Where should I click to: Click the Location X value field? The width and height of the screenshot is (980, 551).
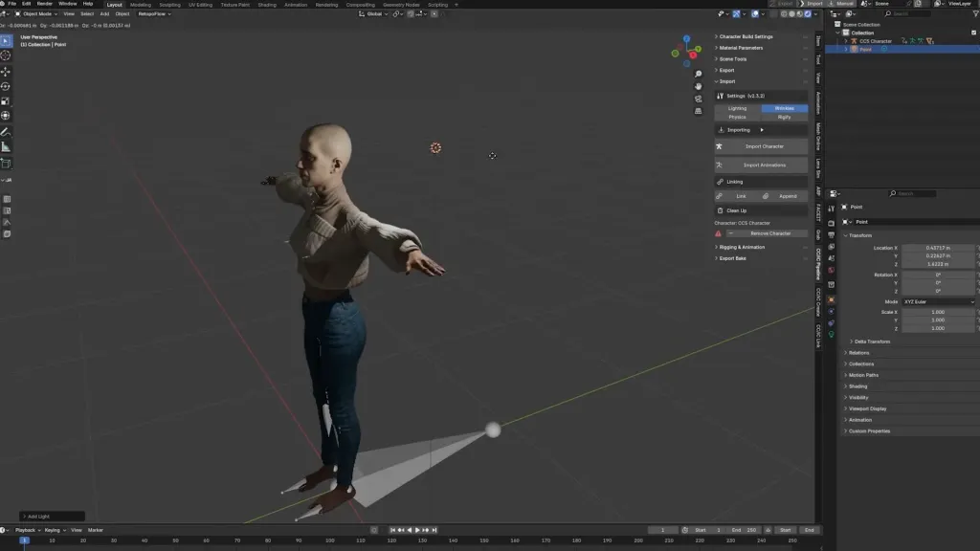(939, 248)
